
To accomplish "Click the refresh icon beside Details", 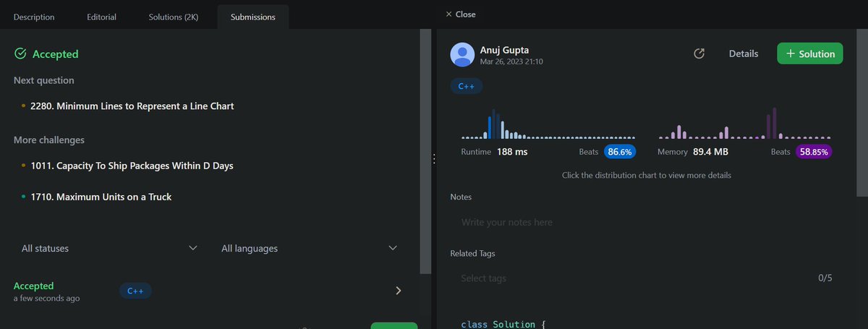I will click(x=699, y=54).
